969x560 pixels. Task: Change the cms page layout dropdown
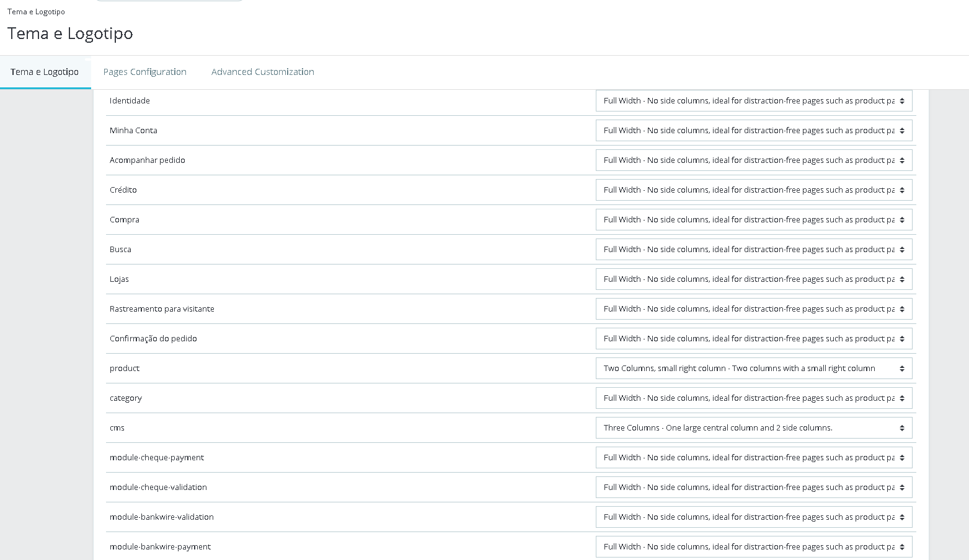coord(754,428)
